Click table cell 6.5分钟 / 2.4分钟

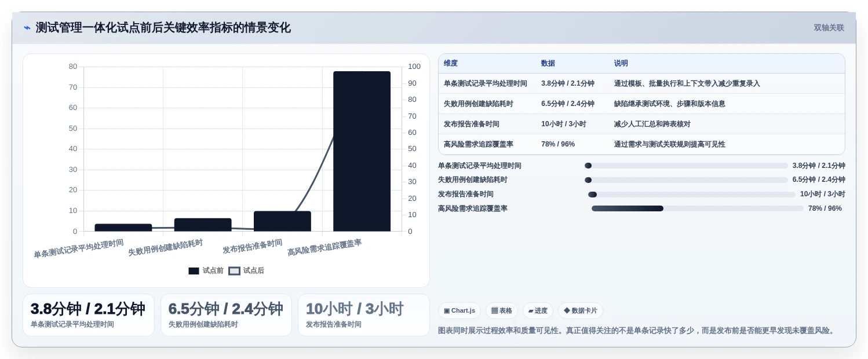568,104
